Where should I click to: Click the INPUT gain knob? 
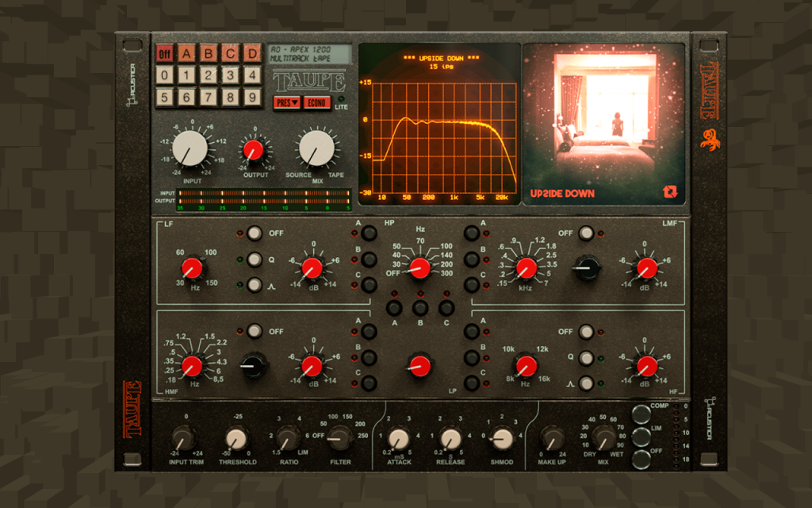(190, 148)
